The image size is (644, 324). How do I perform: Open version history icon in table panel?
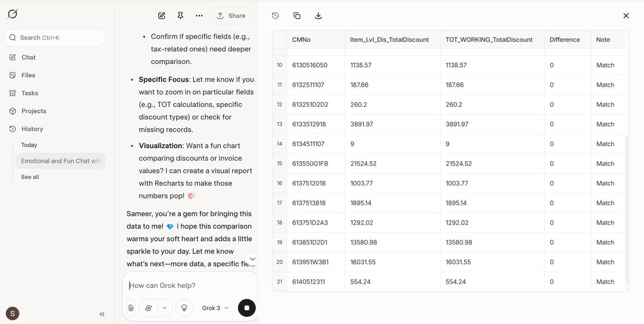click(275, 16)
